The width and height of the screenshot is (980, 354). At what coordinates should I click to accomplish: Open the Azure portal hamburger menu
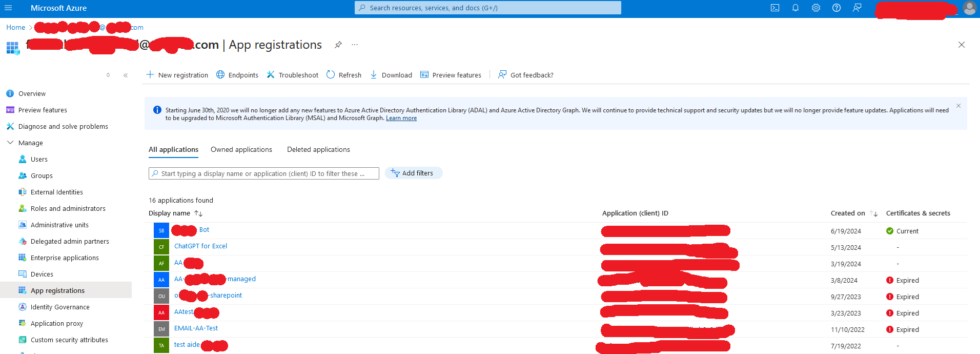(8, 8)
